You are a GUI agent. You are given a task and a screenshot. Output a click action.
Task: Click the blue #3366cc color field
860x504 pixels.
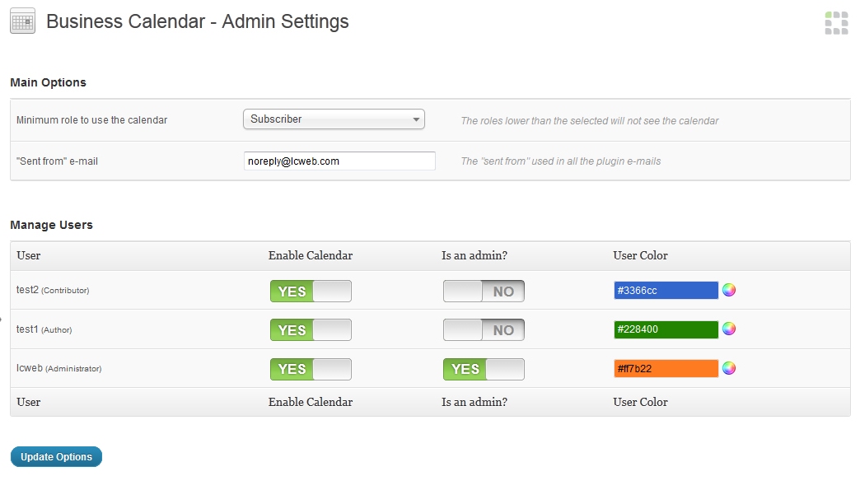tap(666, 291)
